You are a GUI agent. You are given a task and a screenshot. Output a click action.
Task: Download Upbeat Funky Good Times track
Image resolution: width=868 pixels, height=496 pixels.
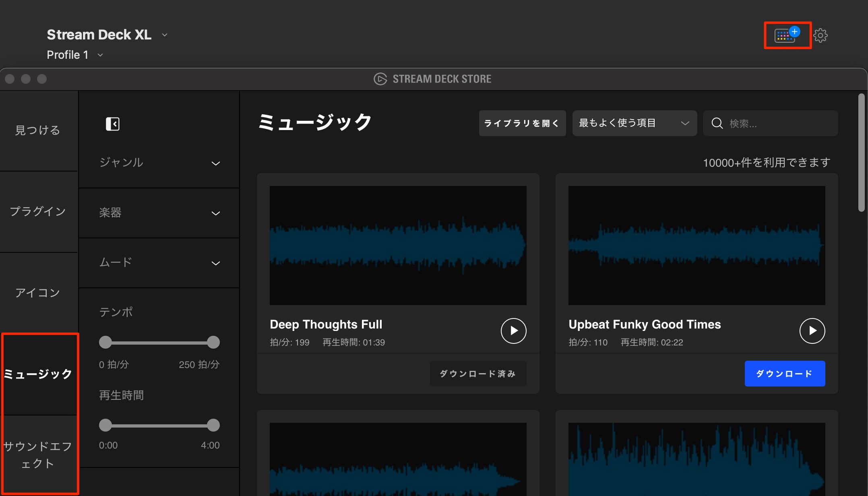(x=785, y=374)
